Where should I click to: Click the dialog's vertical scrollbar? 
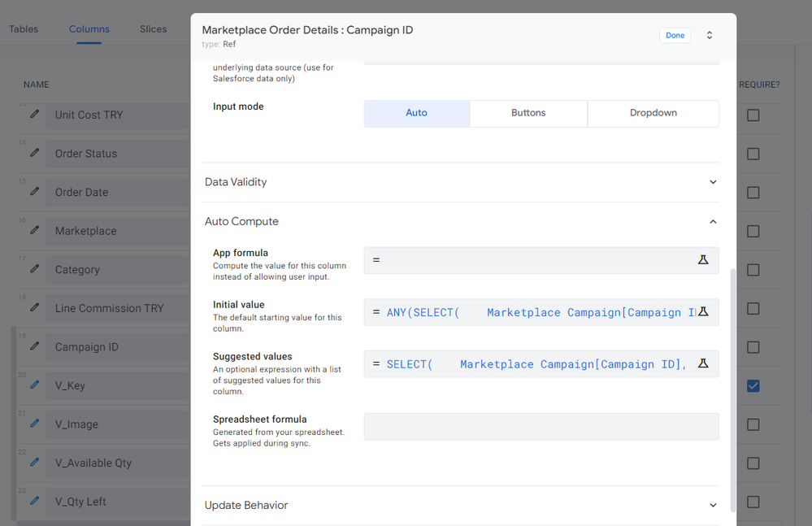click(x=733, y=390)
